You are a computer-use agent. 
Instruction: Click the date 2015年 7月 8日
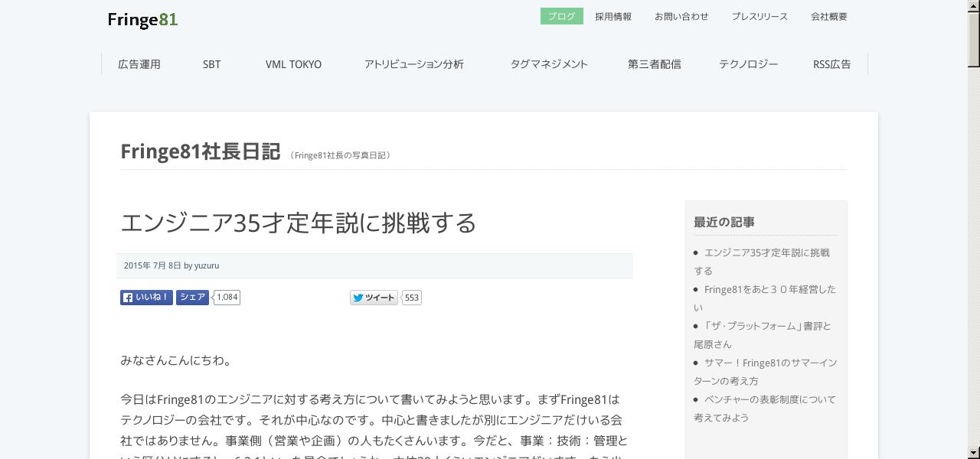(x=152, y=265)
